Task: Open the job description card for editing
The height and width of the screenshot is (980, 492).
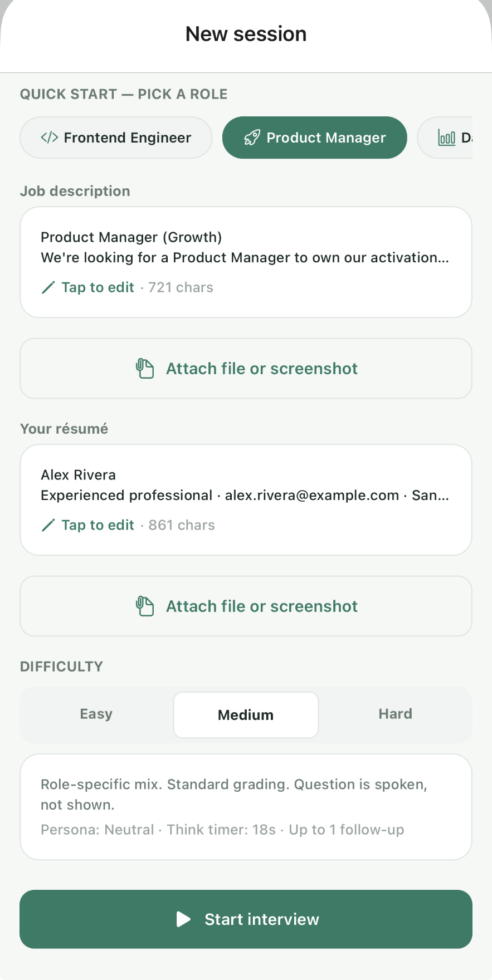Action: pyautogui.click(x=246, y=262)
